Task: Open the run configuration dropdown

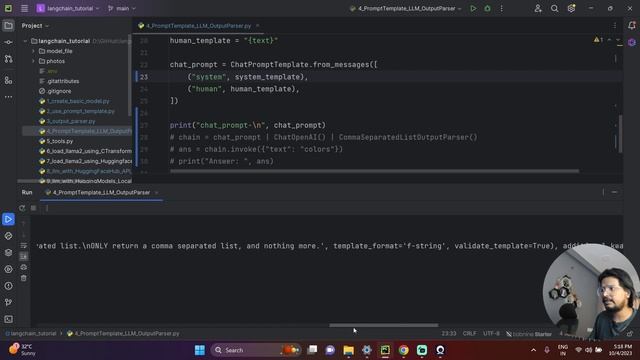Action: tap(406, 8)
